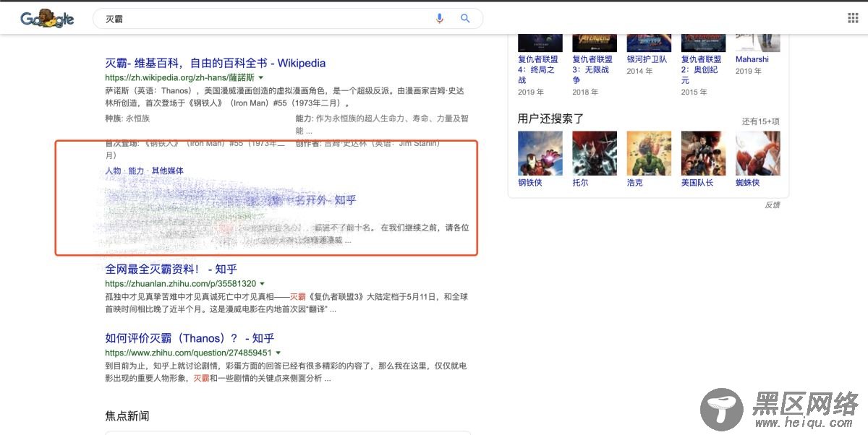The height and width of the screenshot is (435, 868).
Task: Expand dropdown arrow beside zhihu.com/question URL
Action: pyautogui.click(x=278, y=353)
